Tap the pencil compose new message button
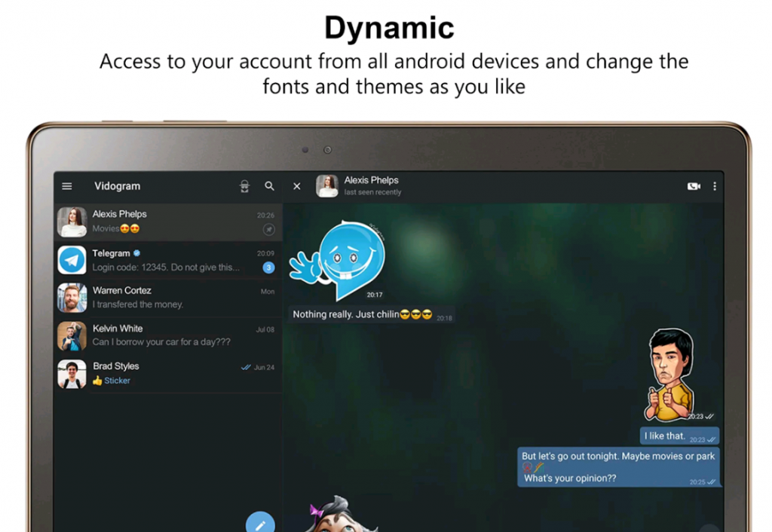 260,523
